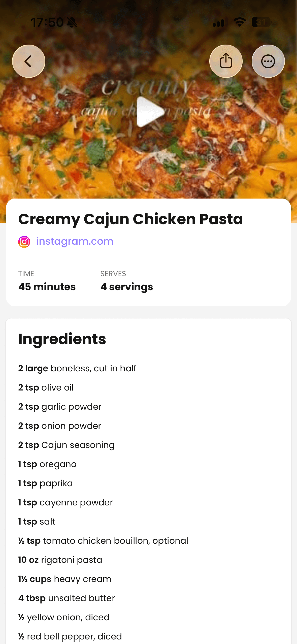Open the instagram.com source link

tap(75, 241)
